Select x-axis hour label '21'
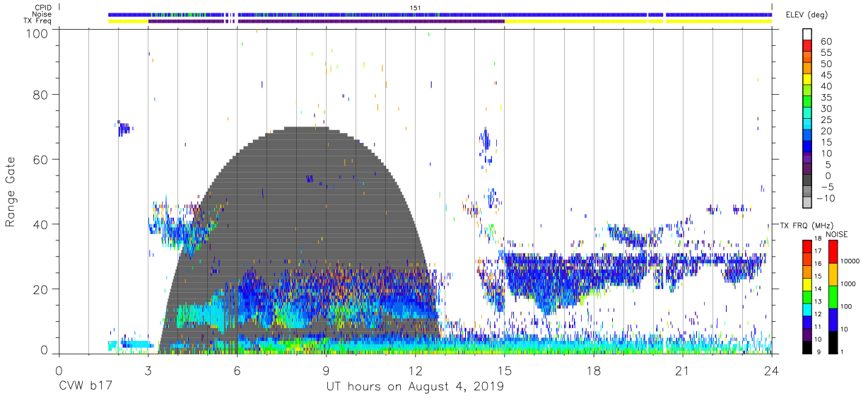868x401 pixels. (683, 370)
